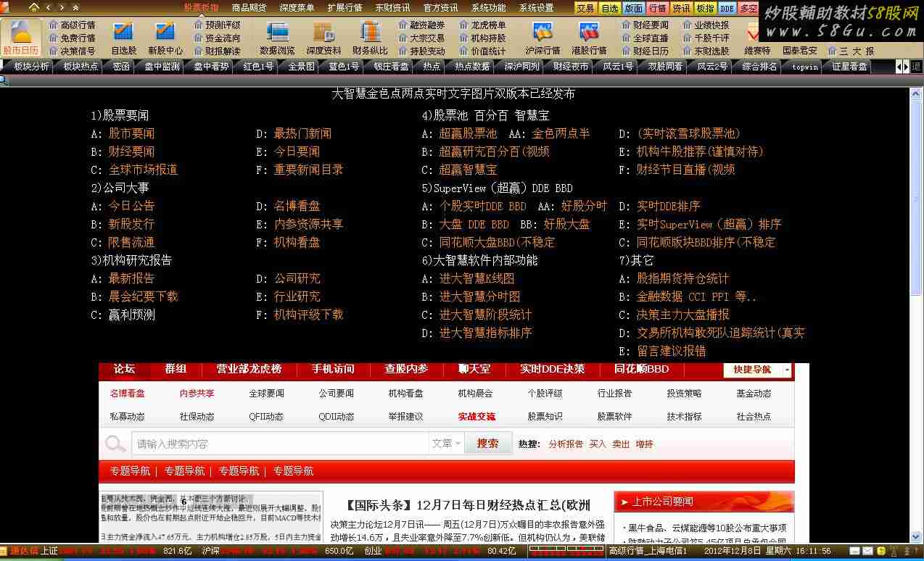Open the 进大智慧K线图 link
Screen dimensions: 924x561
tap(477, 278)
